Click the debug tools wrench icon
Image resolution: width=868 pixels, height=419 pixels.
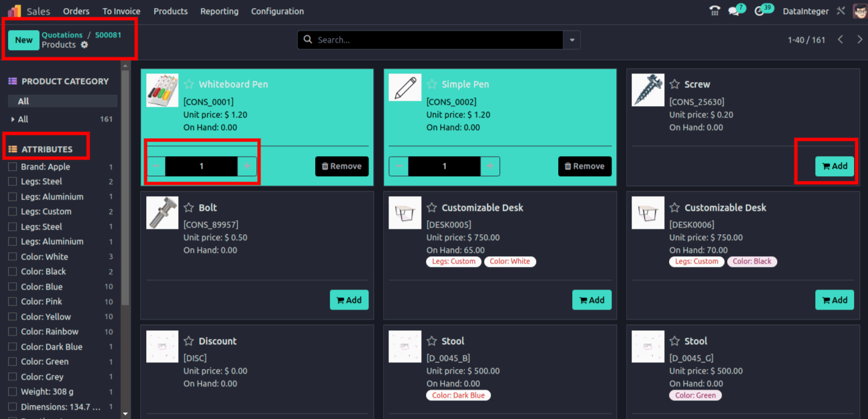pyautogui.click(x=841, y=11)
